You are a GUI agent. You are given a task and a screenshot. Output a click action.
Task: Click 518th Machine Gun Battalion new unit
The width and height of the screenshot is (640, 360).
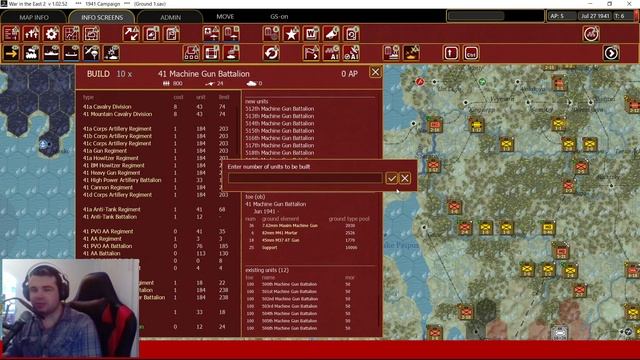pyautogui.click(x=280, y=153)
